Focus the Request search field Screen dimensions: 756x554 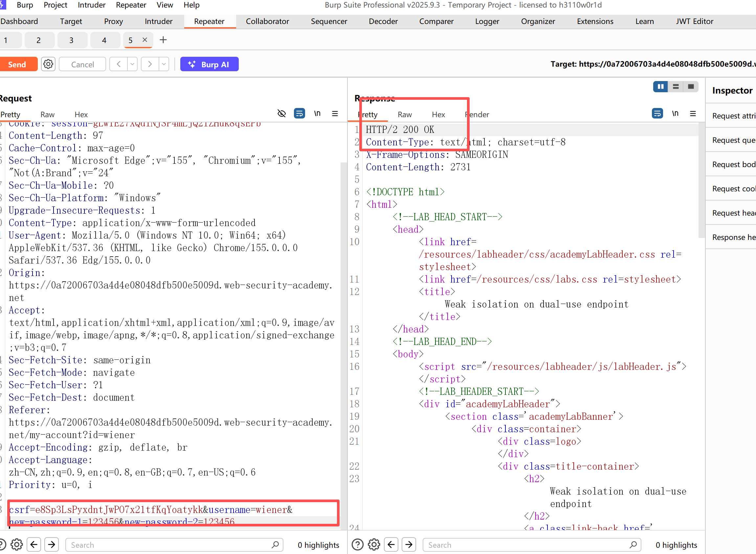coord(174,544)
